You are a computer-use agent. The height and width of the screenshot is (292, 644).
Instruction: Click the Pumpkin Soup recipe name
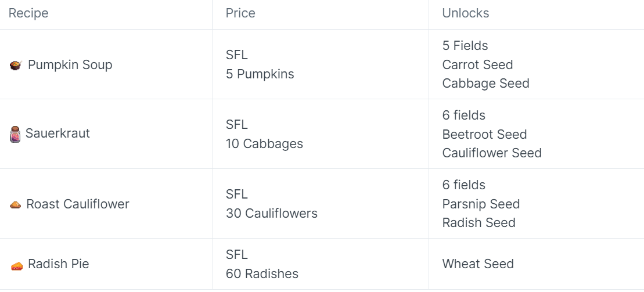[70, 65]
